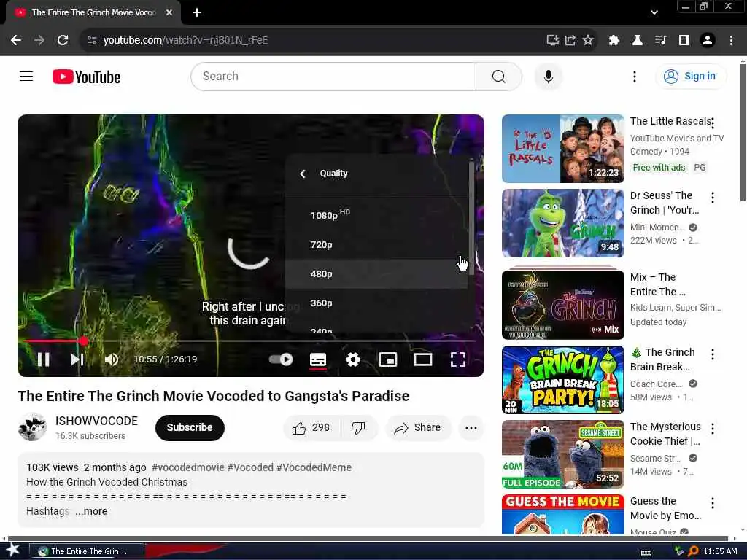Viewport: 747px width, 560px height.
Task: Share this page browser icon
Action: click(570, 40)
